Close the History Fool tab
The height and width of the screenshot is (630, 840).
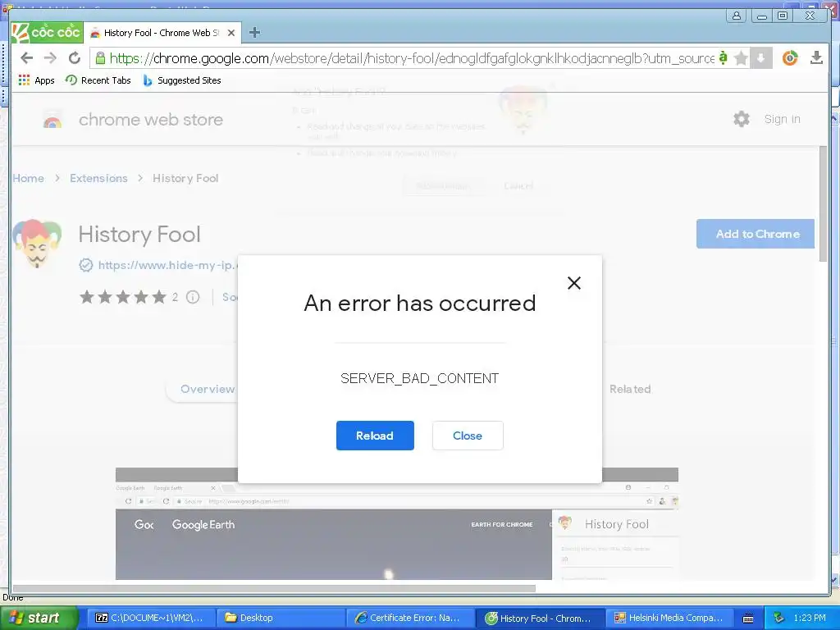pyautogui.click(x=231, y=33)
